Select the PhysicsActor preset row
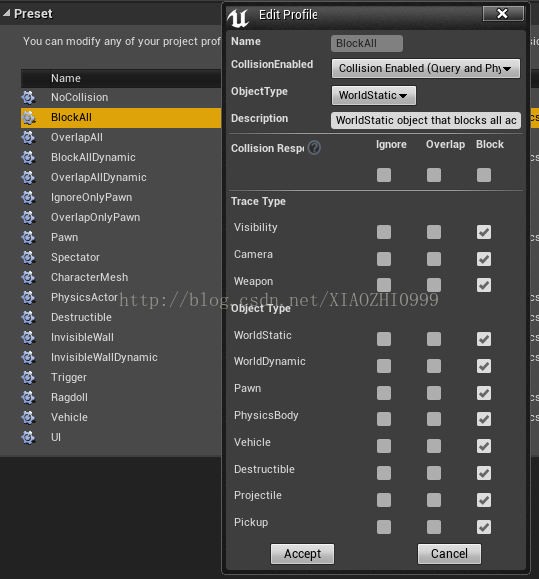 click(121, 298)
